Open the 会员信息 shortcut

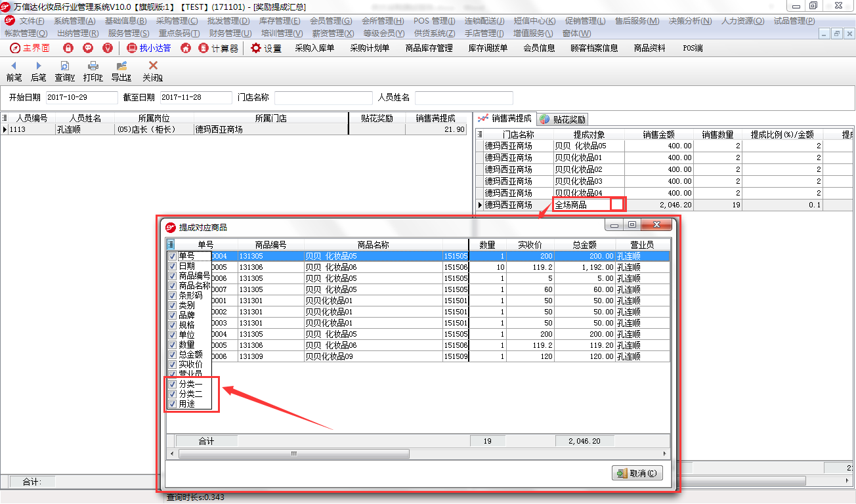click(539, 48)
